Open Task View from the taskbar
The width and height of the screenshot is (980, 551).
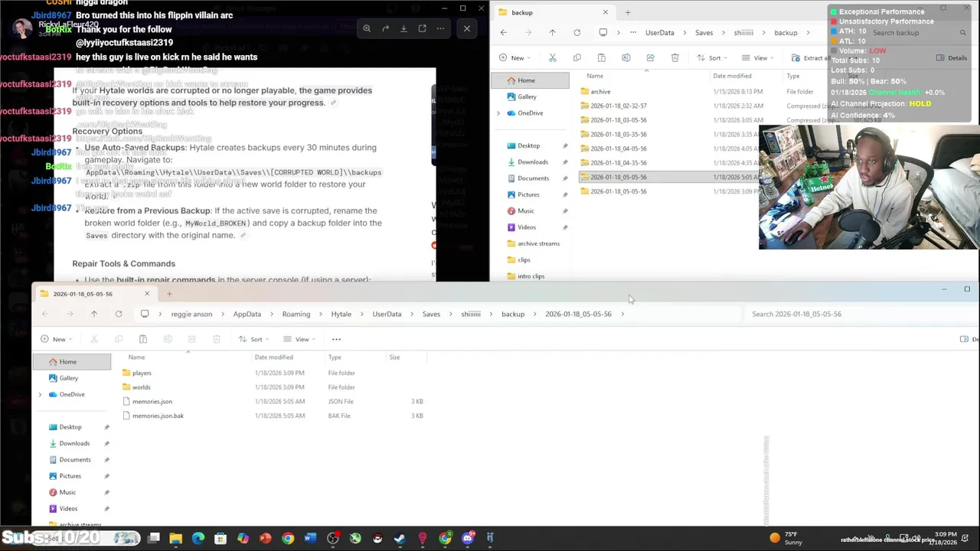[154, 539]
